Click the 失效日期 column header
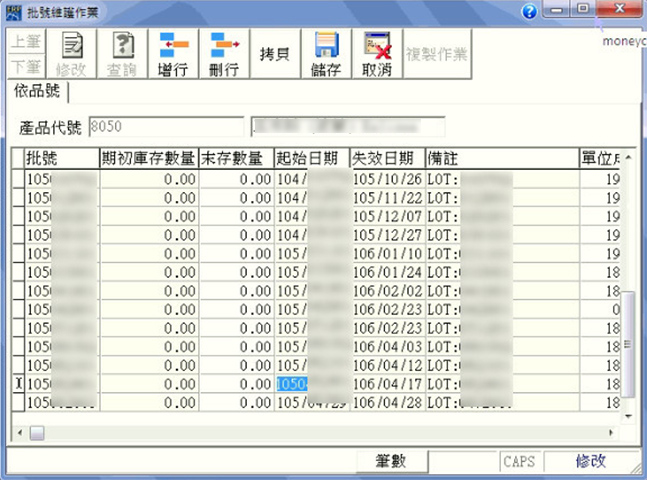 point(386,158)
